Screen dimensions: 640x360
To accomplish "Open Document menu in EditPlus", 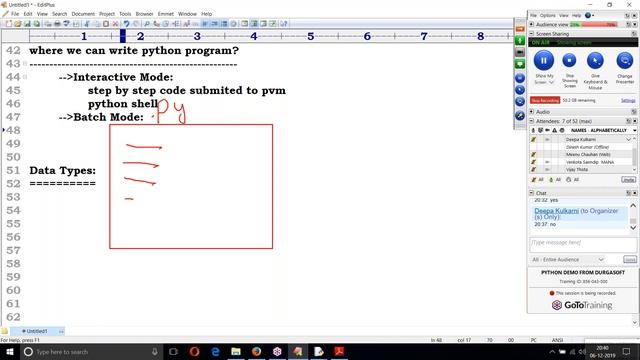I will tap(83, 14).
